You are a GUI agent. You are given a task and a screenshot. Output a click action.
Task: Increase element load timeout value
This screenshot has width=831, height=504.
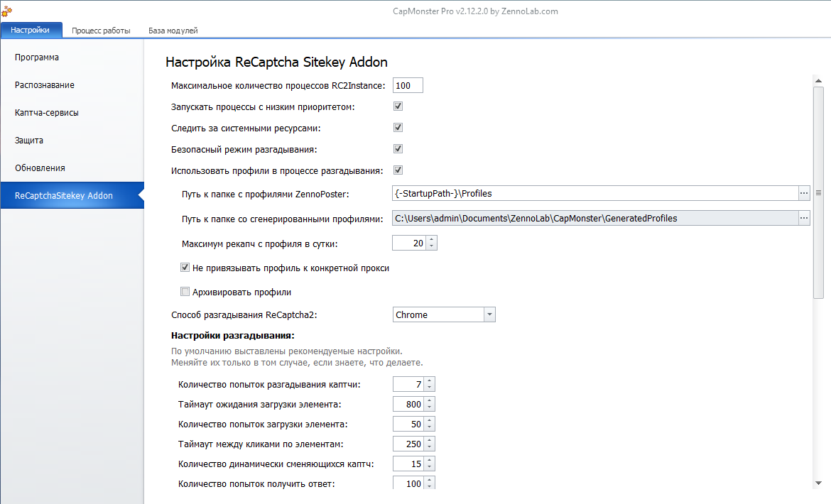(x=431, y=401)
